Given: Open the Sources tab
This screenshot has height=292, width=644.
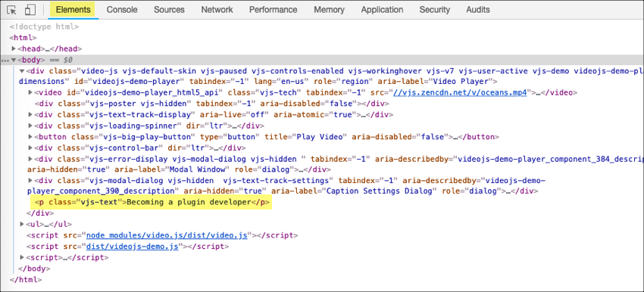Looking at the screenshot, I should (x=169, y=9).
